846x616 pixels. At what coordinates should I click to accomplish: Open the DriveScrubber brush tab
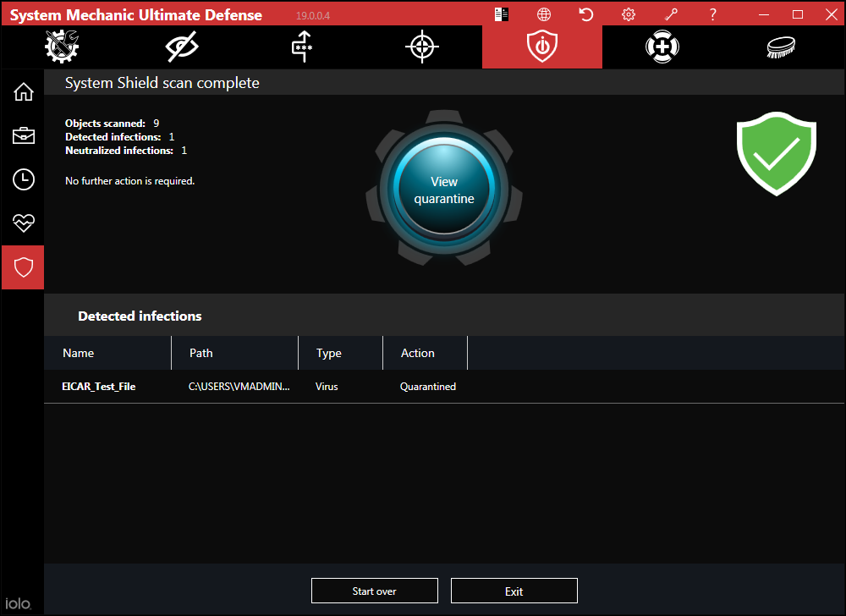[781, 47]
